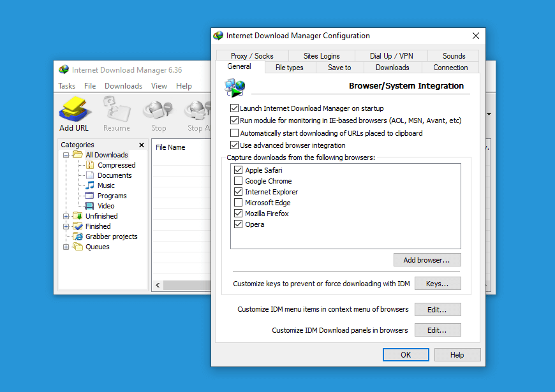
Task: Click the Unfinished folder icon
Action: pyautogui.click(x=78, y=216)
